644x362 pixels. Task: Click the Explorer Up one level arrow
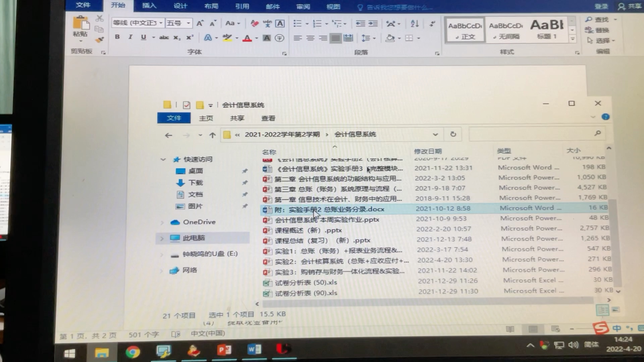coord(212,135)
